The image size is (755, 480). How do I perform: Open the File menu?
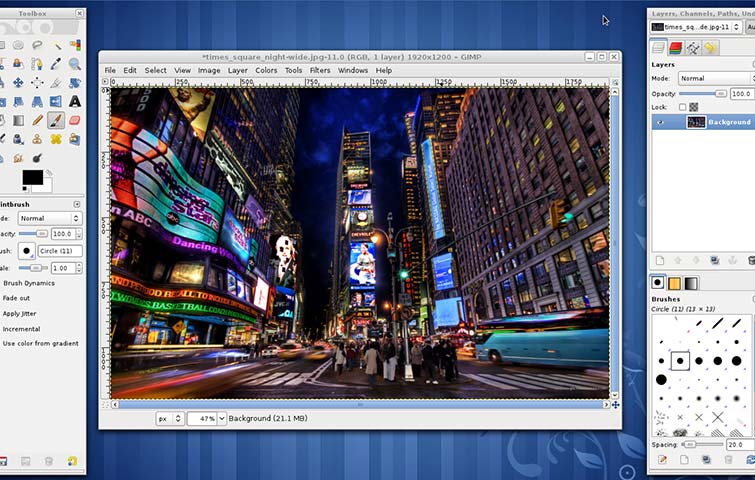tap(110, 70)
